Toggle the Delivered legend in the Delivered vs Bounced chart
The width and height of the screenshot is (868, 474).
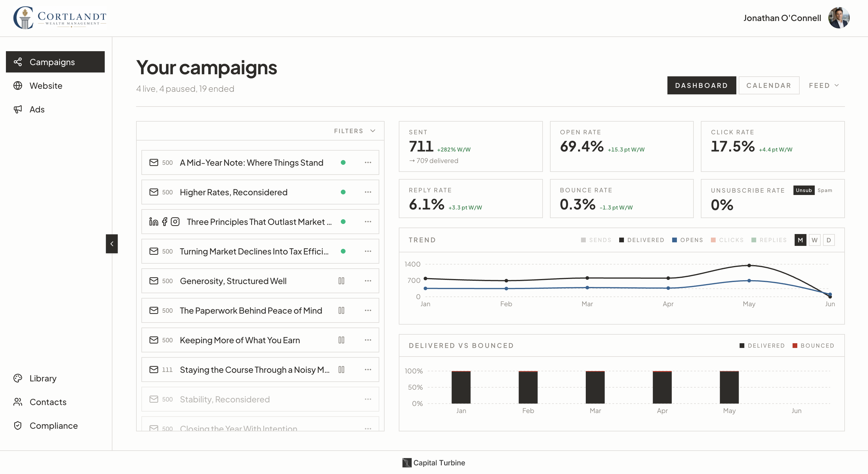(762, 346)
